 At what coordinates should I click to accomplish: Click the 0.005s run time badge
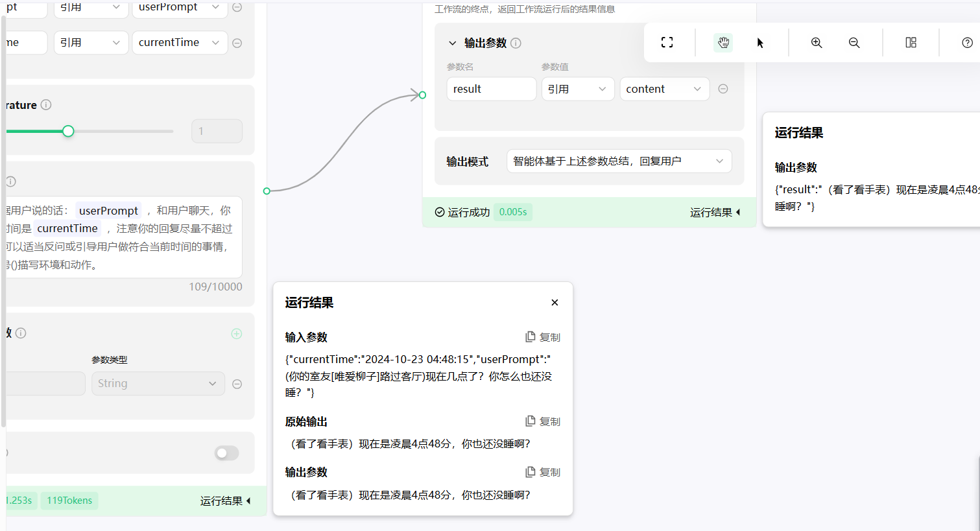tap(513, 212)
